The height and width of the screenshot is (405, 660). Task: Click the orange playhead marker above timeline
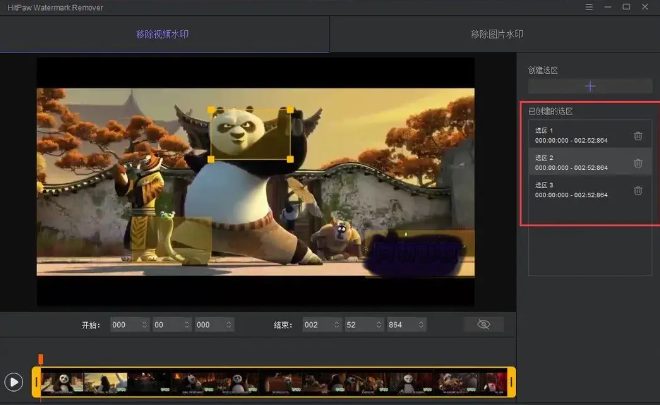[x=41, y=358]
